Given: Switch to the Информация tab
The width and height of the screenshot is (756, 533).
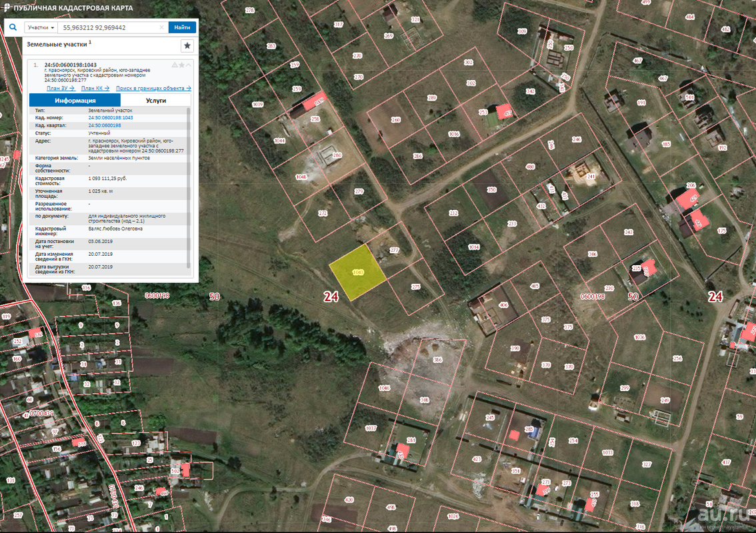Looking at the screenshot, I should (75, 100).
